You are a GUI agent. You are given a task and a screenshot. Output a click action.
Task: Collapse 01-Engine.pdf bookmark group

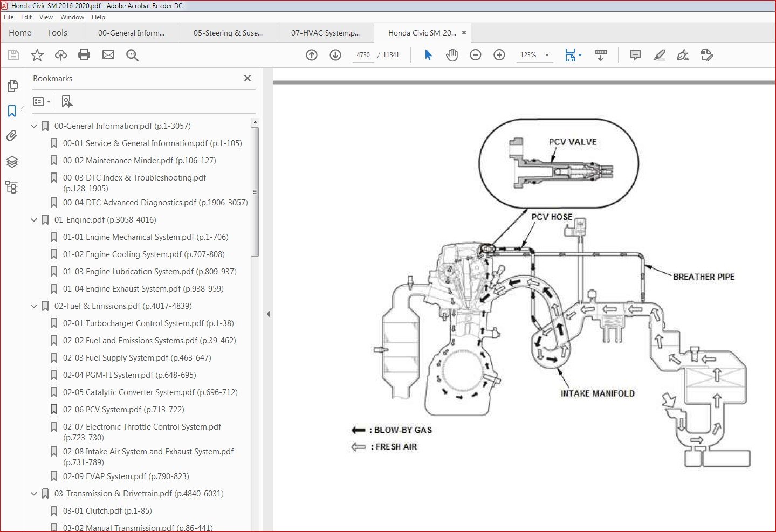click(34, 220)
